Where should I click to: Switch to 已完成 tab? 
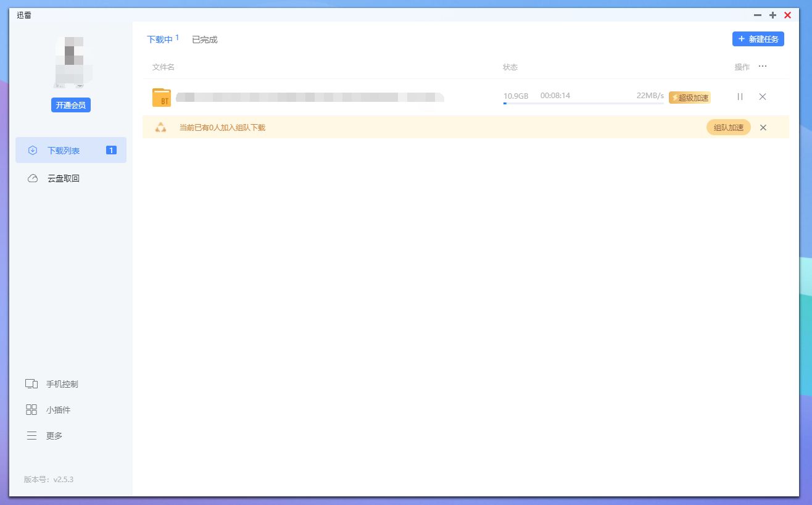205,40
